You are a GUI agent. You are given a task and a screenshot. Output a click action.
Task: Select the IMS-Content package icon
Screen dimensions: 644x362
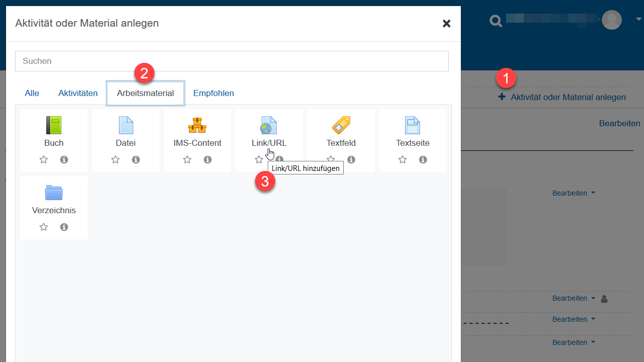197,125
